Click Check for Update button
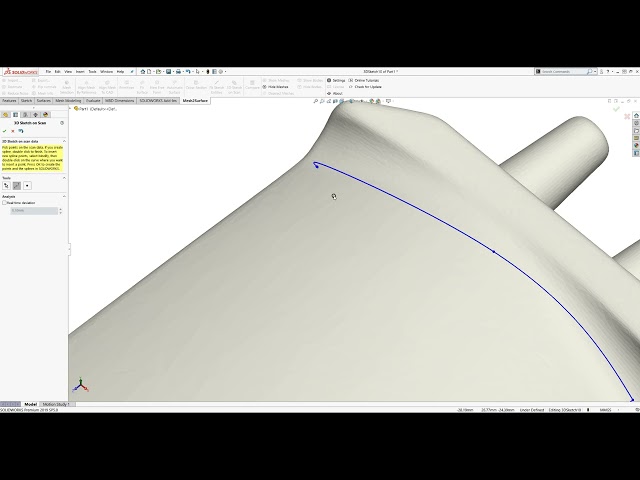The width and height of the screenshot is (640, 480). (x=365, y=87)
